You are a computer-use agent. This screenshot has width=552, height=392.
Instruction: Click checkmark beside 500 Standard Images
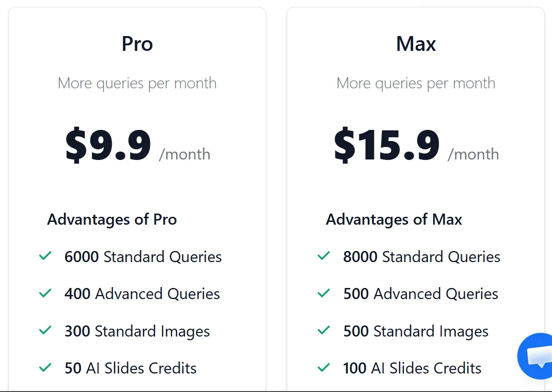(x=324, y=331)
